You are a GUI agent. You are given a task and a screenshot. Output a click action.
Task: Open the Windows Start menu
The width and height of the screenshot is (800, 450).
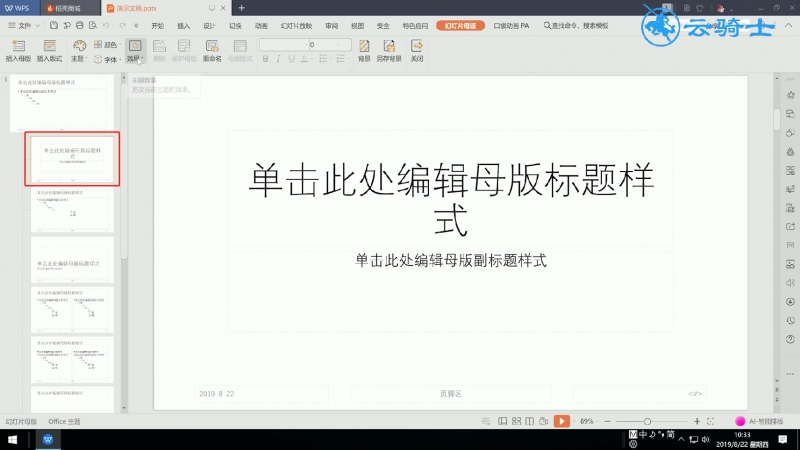coord(12,439)
